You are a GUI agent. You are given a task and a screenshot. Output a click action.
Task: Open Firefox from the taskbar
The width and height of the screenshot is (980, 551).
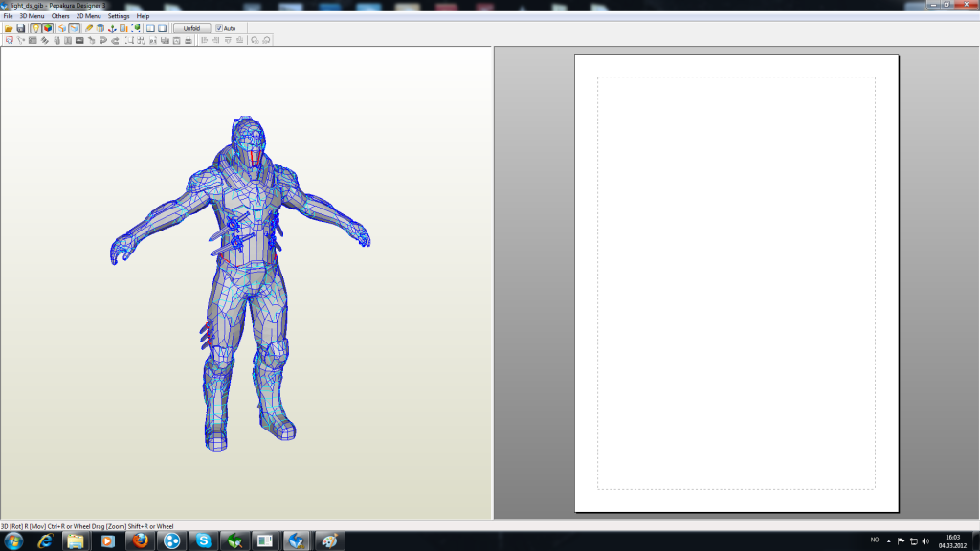point(140,541)
